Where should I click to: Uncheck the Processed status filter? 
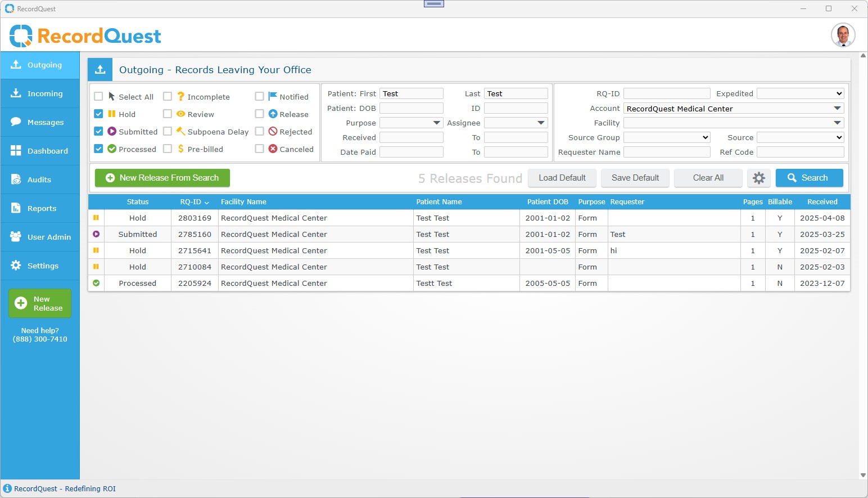point(98,149)
